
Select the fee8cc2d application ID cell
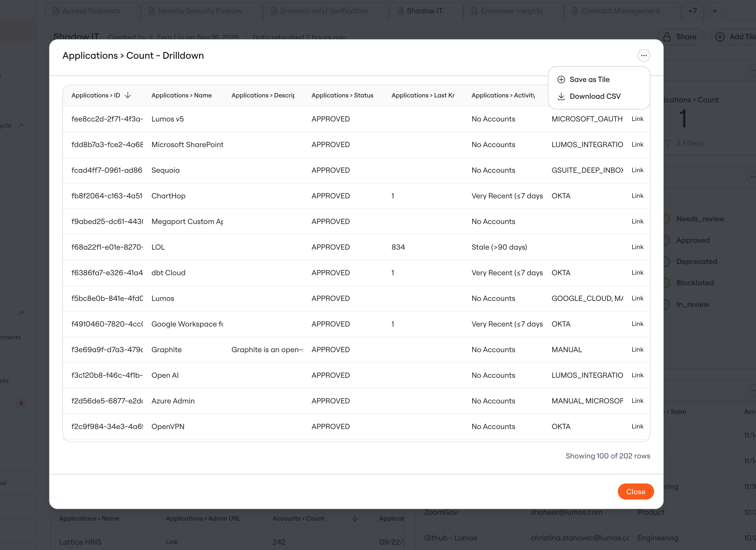(107, 119)
